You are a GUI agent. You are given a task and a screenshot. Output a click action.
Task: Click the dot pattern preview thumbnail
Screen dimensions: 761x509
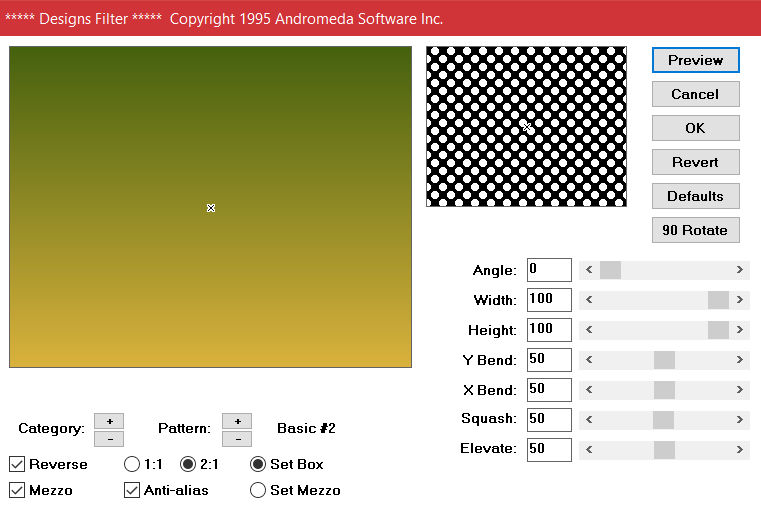pos(526,126)
